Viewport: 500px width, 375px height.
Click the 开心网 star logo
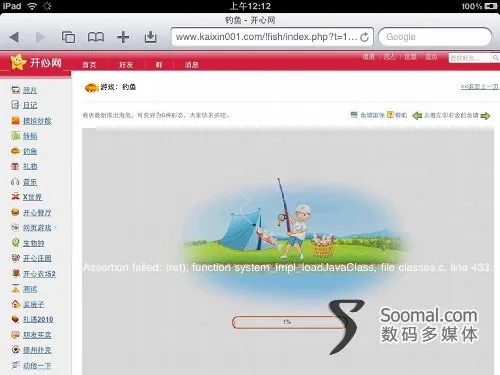pos(18,62)
